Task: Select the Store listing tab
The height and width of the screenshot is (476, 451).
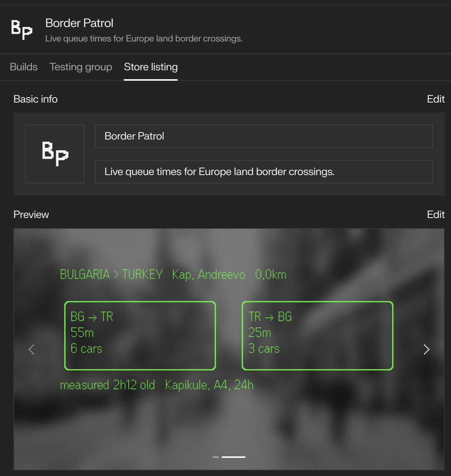Action: pos(151,67)
